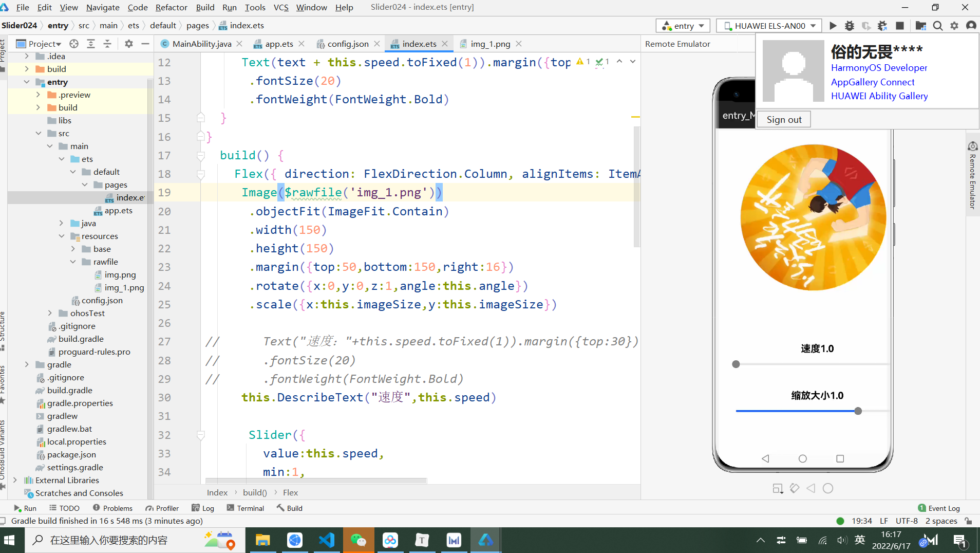
Task: Click the editor horizontal scrollbar
Action: [x=316, y=481]
